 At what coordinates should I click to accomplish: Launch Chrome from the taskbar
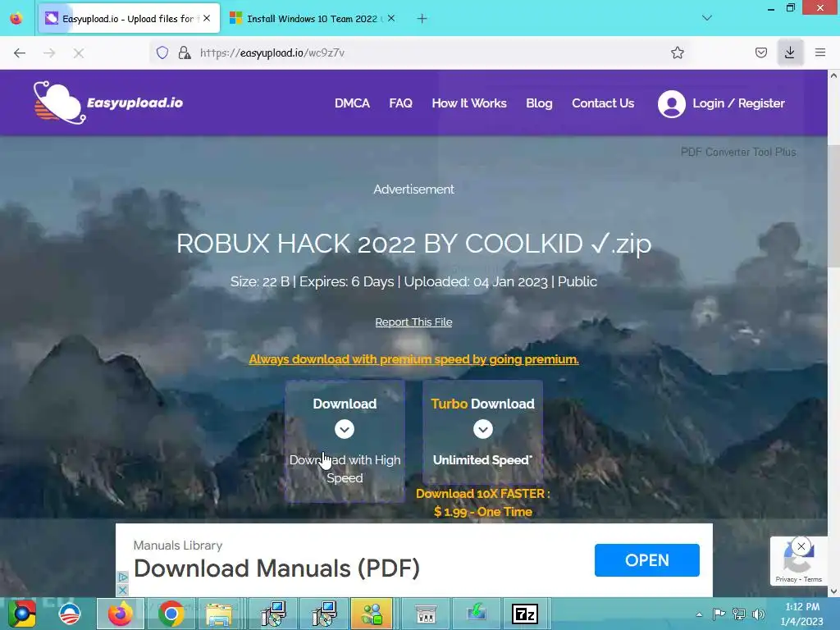[x=171, y=614]
